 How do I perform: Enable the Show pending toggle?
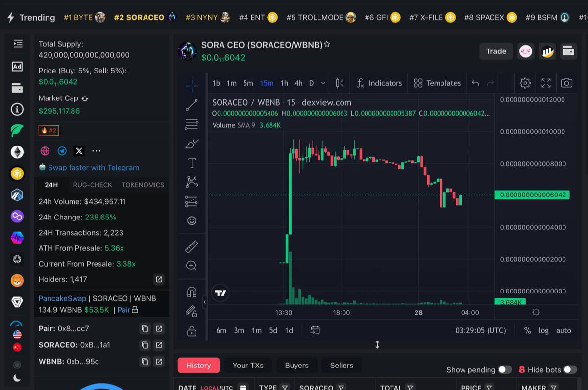coord(505,369)
